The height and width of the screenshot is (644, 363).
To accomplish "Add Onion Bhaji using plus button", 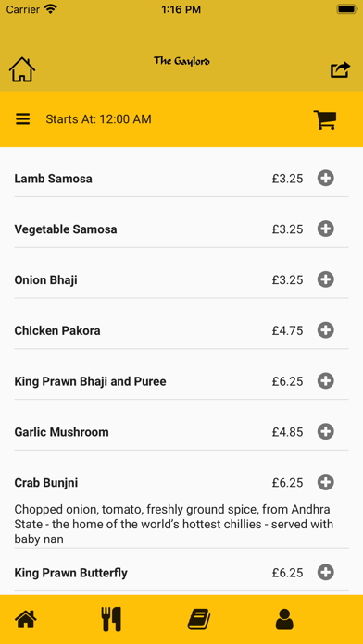I will tap(326, 279).
